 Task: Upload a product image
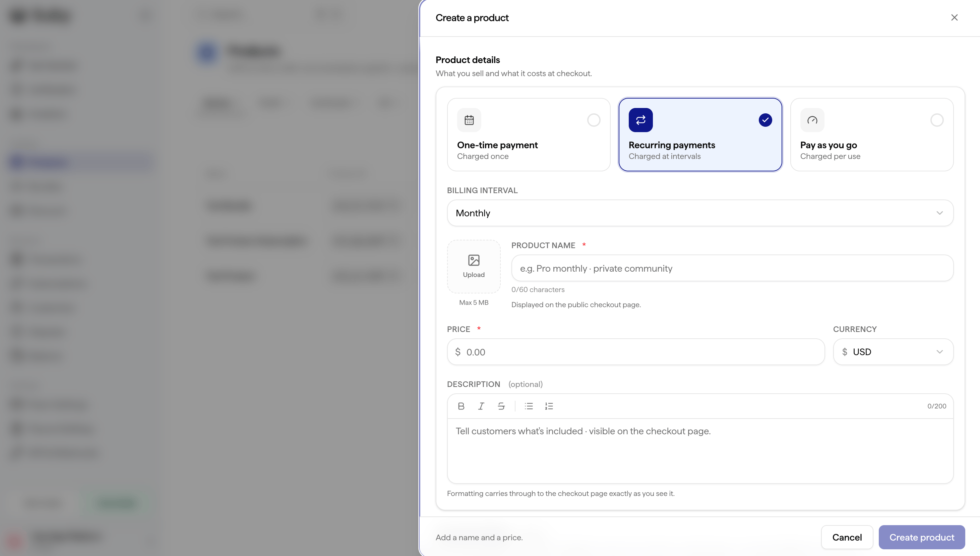coord(474,267)
